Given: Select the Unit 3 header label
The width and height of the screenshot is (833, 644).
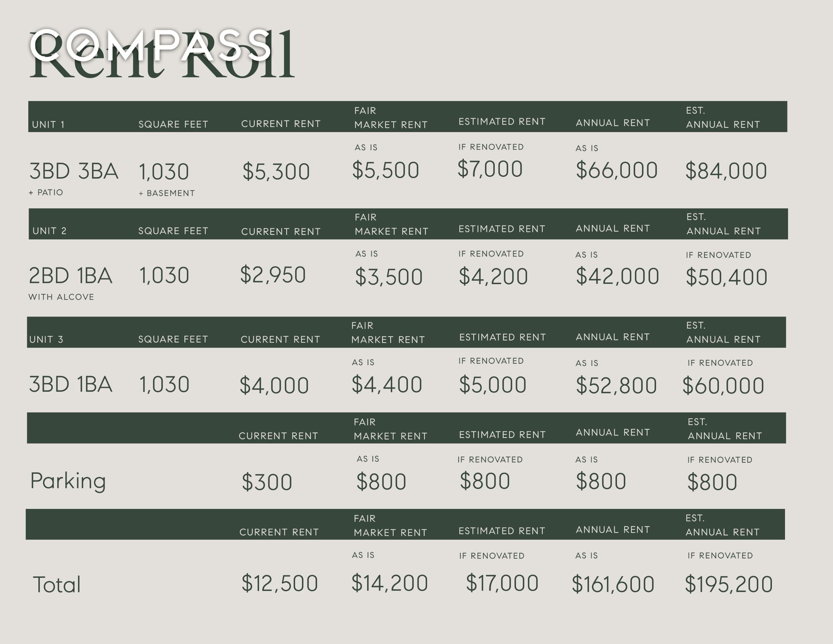Looking at the screenshot, I should [46, 339].
